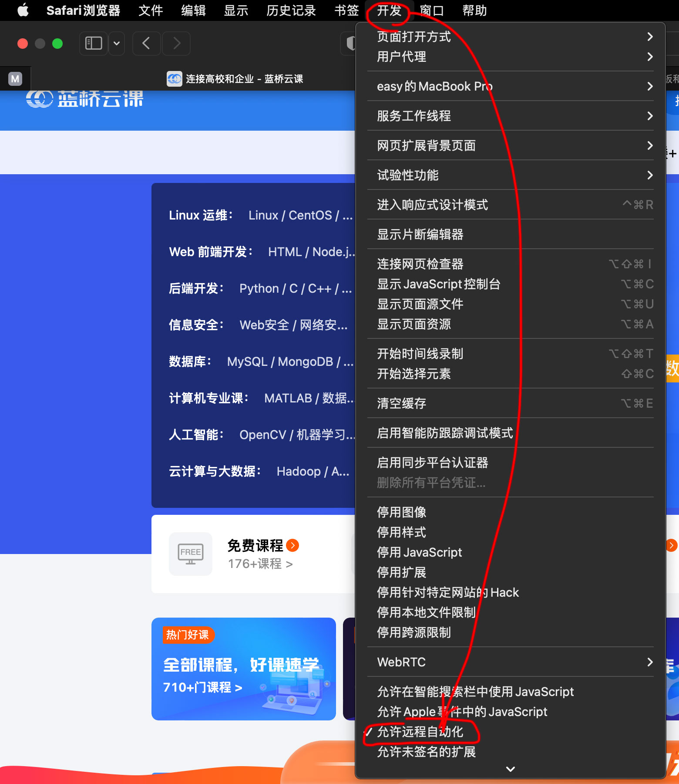Open the 文件 menu

point(151,10)
